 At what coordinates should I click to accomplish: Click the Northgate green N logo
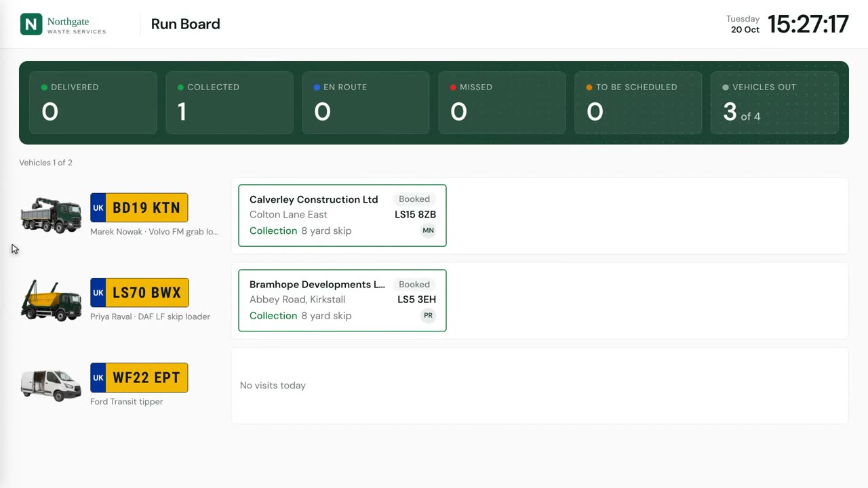tap(31, 24)
